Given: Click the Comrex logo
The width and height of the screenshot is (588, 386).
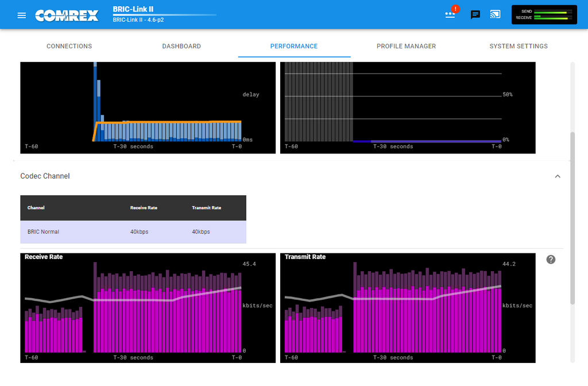Looking at the screenshot, I should coord(66,15).
